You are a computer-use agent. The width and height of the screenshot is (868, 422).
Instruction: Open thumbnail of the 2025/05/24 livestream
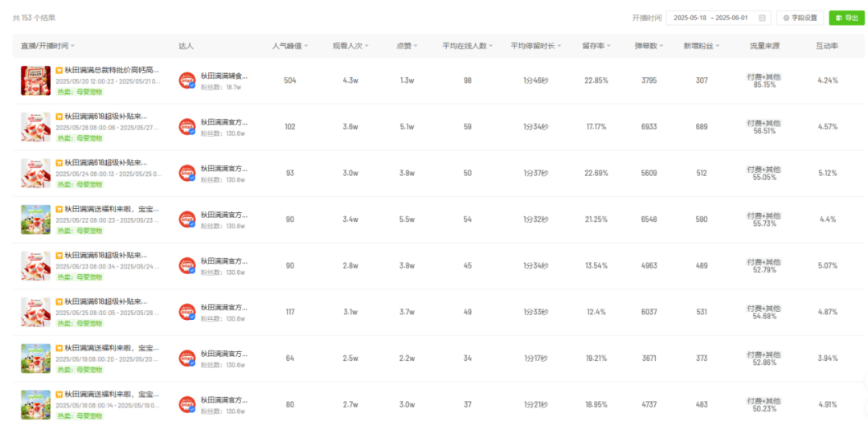35,173
